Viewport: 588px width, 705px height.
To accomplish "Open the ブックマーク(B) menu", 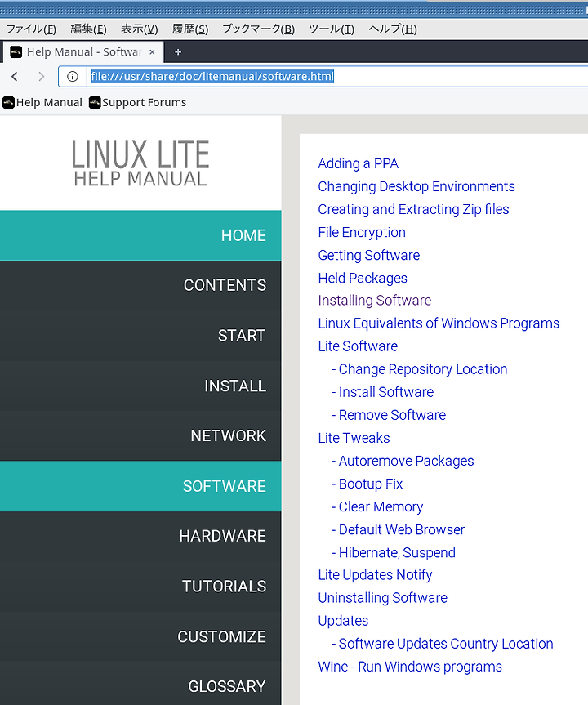I will (259, 29).
